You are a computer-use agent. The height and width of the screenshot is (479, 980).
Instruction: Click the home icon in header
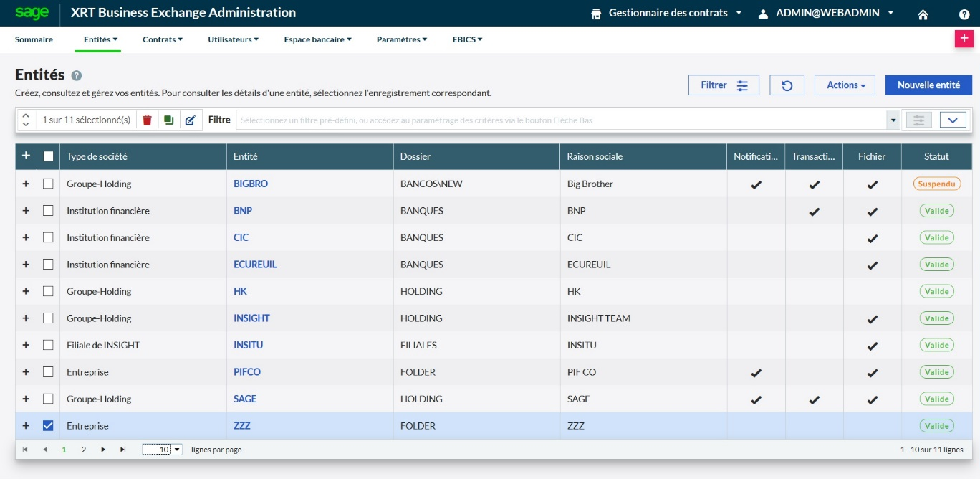[x=923, y=14]
